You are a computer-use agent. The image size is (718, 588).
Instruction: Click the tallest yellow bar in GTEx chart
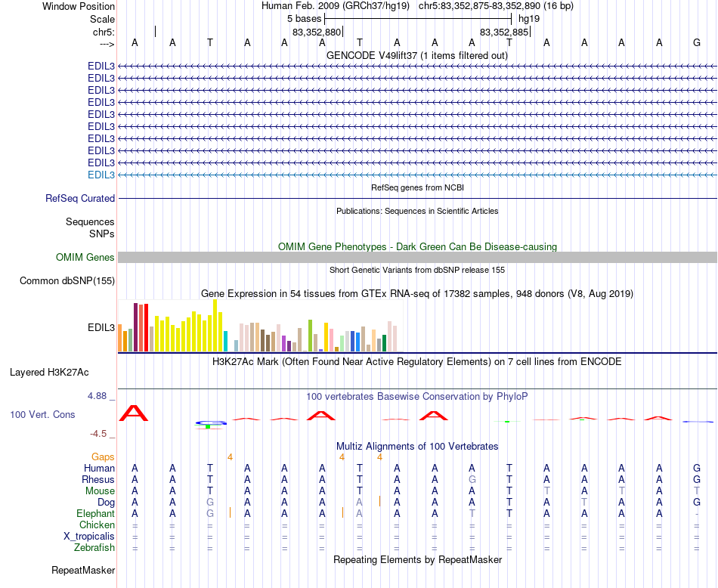point(215,326)
